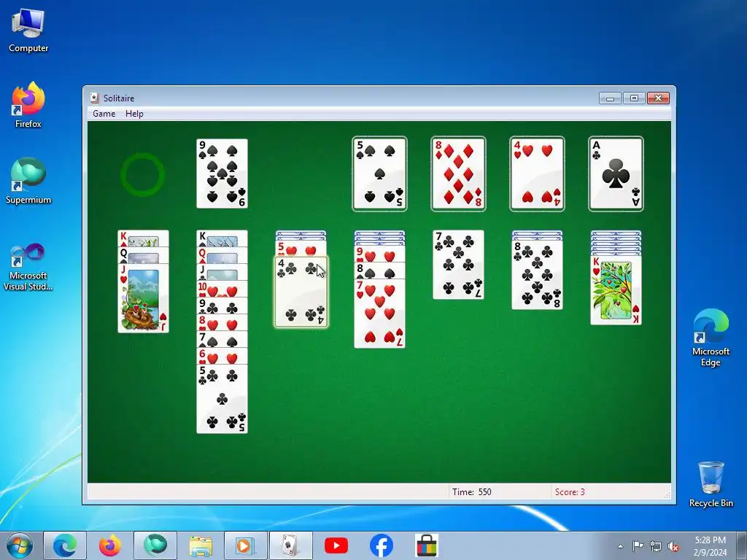Select the 5 of hearts in third column

click(x=301, y=249)
